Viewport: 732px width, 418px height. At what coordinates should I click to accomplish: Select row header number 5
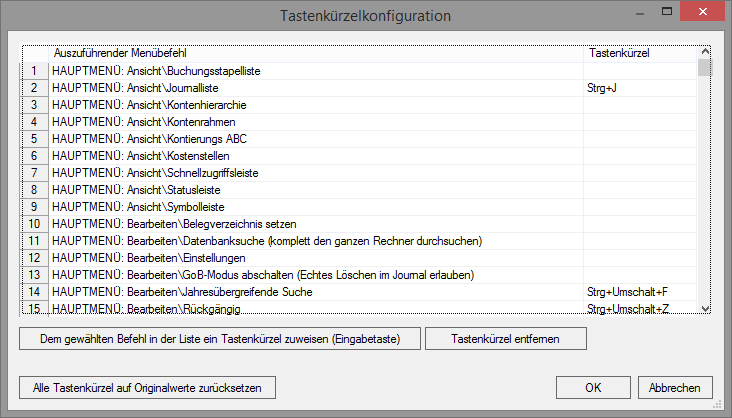(x=35, y=139)
